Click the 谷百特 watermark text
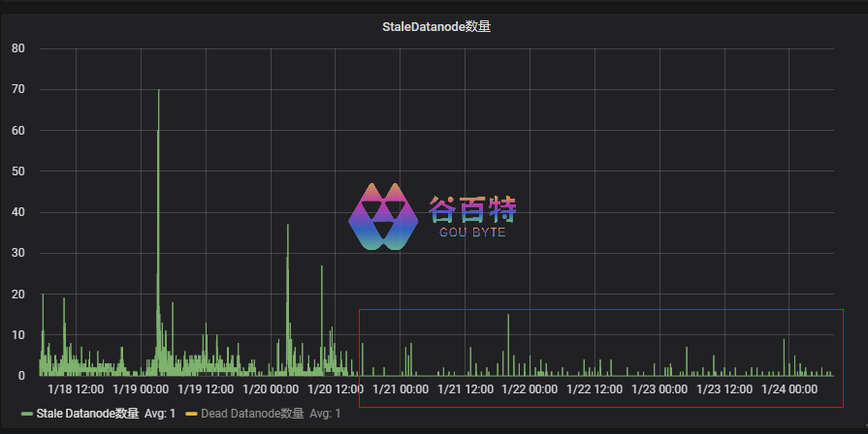This screenshot has height=434, width=868. point(472,209)
